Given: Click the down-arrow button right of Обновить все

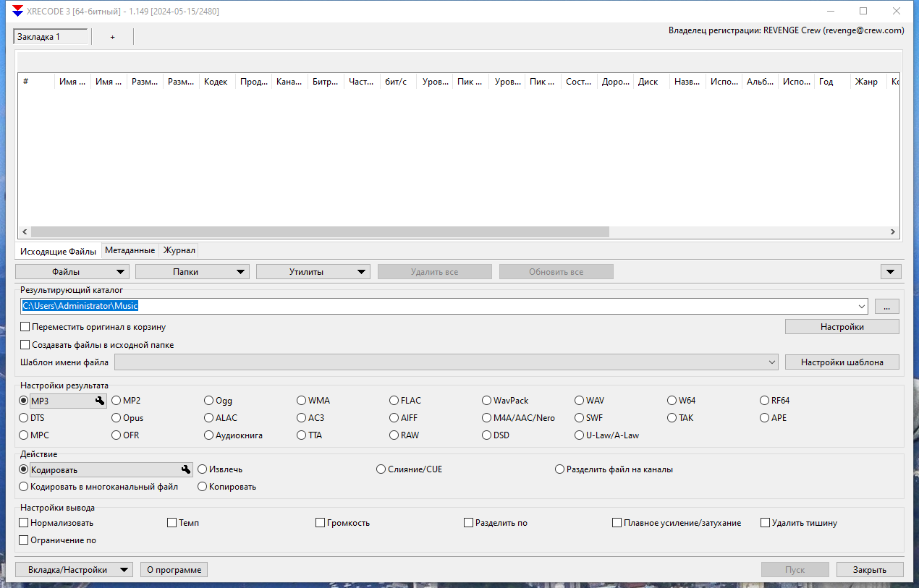Looking at the screenshot, I should click(890, 272).
